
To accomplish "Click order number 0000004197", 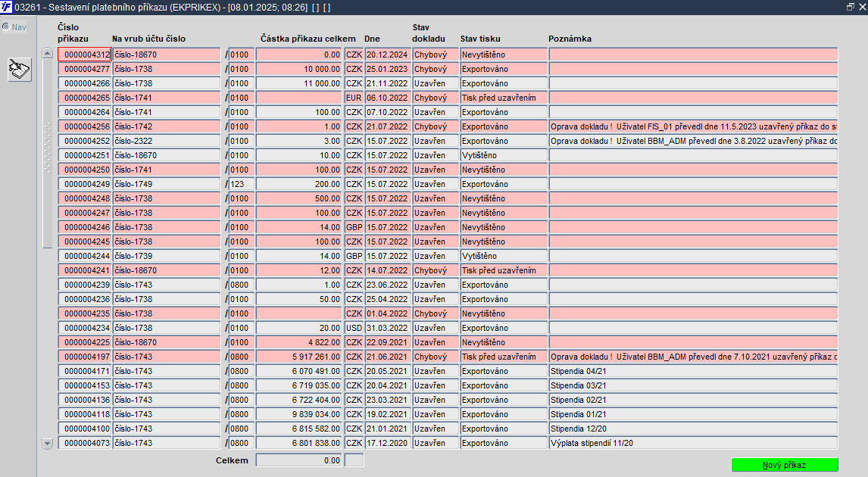I will click(85, 357).
